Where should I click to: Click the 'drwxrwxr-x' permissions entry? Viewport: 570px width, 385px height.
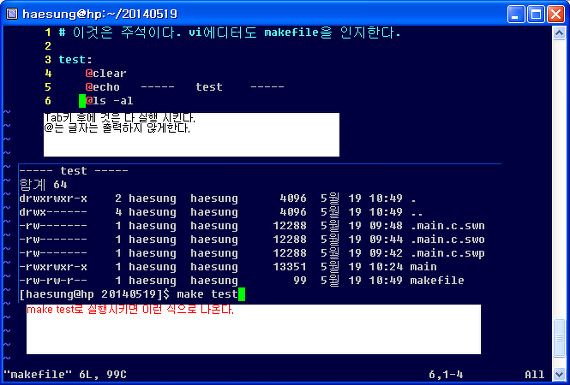tap(53, 198)
